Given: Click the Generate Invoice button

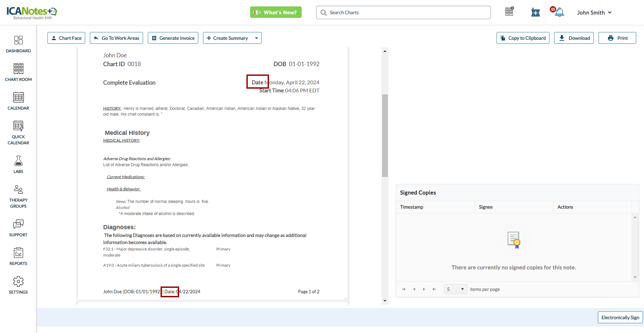Looking at the screenshot, I should click(173, 38).
